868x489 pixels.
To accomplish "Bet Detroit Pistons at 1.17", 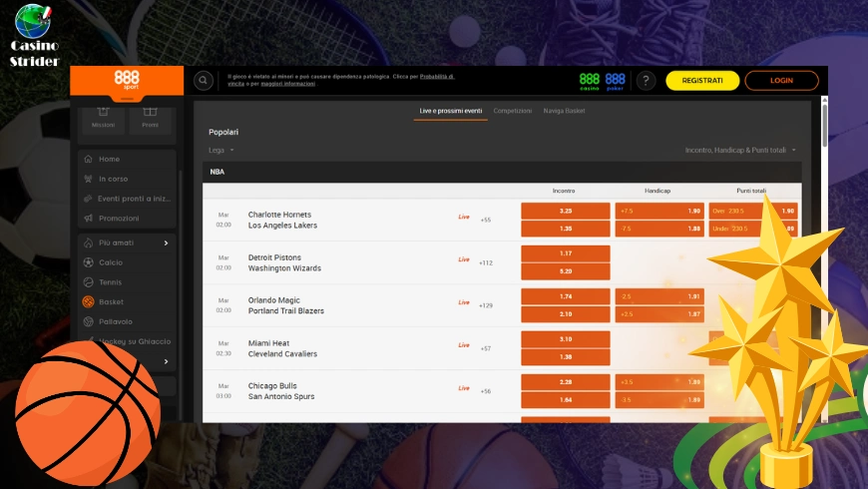I will pyautogui.click(x=565, y=253).
